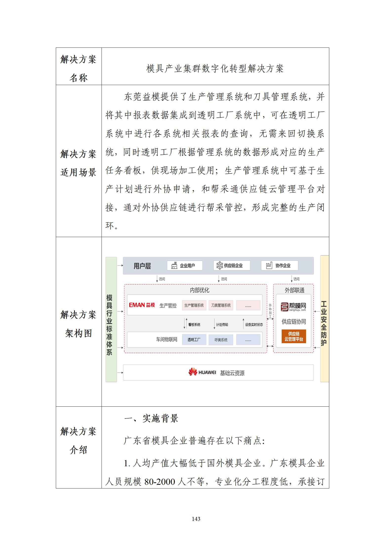Click the 呼美系统 blue box
The image size is (392, 555).
click(221, 340)
